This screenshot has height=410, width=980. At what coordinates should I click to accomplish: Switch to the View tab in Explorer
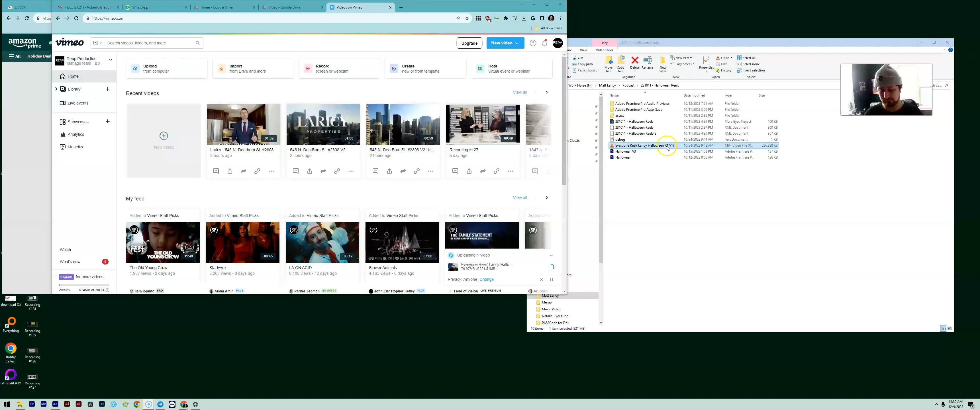pyautogui.click(x=583, y=50)
